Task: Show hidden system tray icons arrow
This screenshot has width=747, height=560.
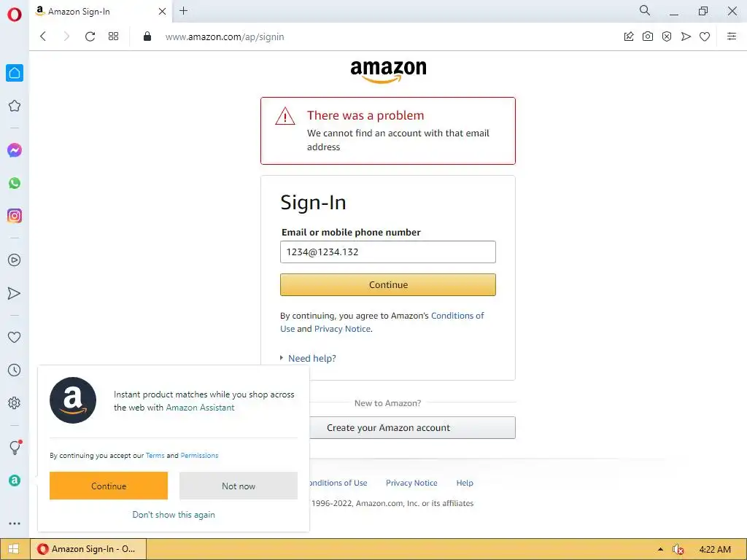Action: click(x=660, y=549)
